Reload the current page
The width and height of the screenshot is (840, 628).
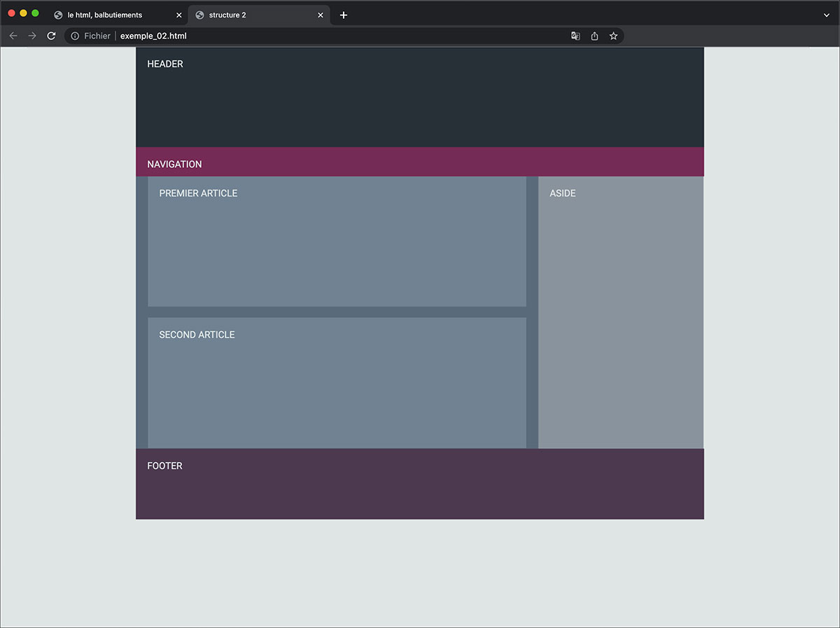(x=51, y=36)
